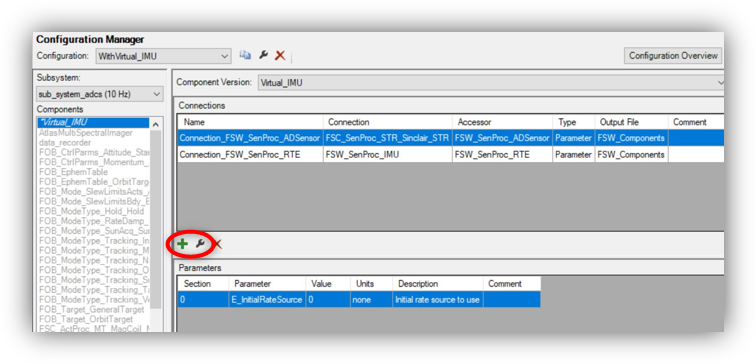Remove connection with red X below Connections
756x364 pixels.
click(x=217, y=244)
